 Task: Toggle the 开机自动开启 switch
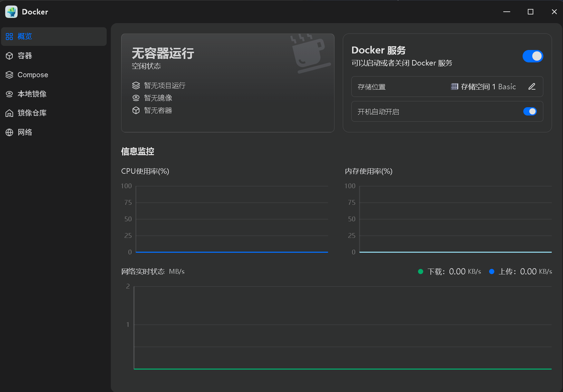point(530,111)
